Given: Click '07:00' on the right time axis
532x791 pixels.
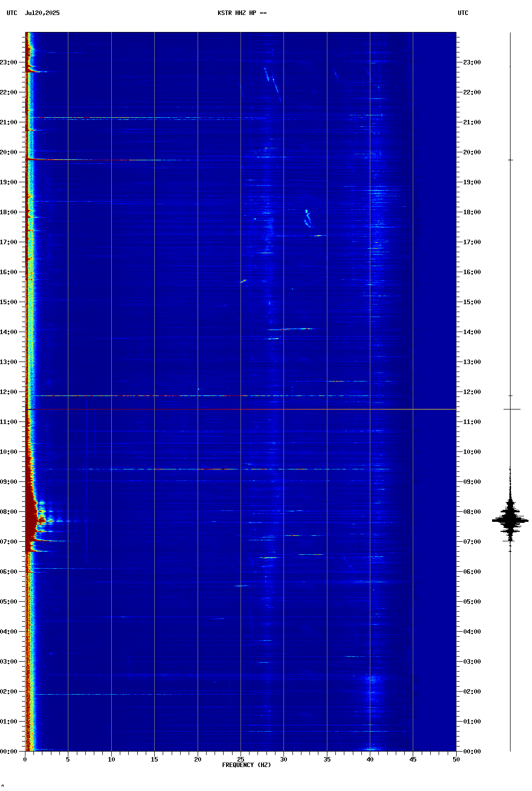Looking at the screenshot, I should point(472,542).
